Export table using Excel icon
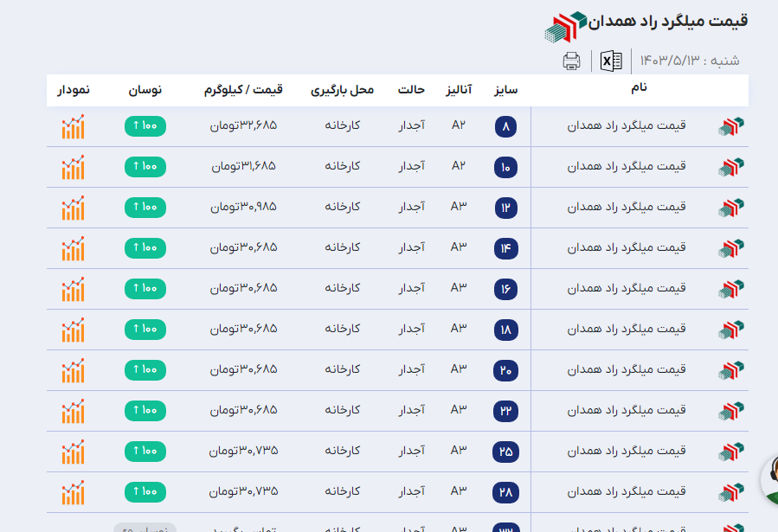Viewport: 778px width, 532px height. point(611,61)
